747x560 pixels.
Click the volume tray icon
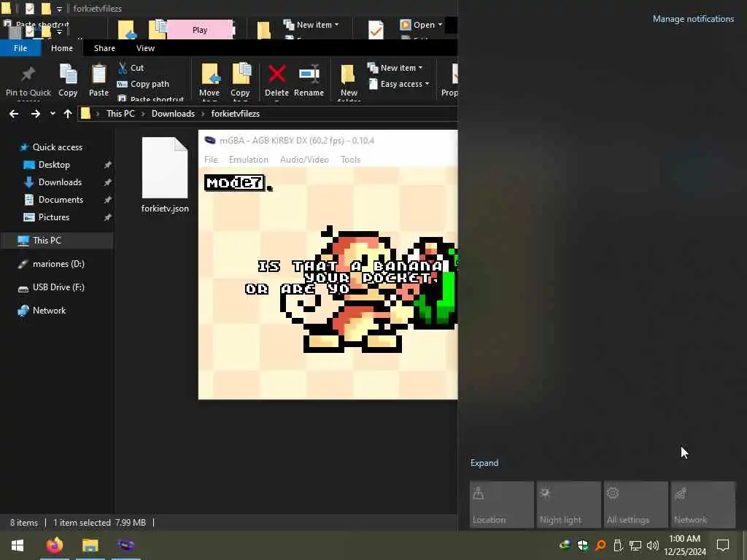(x=653, y=545)
